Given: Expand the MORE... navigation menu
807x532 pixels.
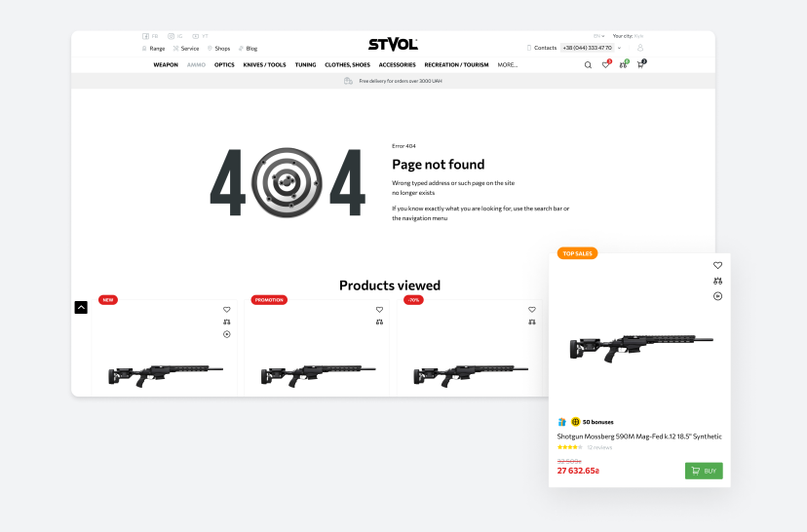Looking at the screenshot, I should (x=507, y=65).
